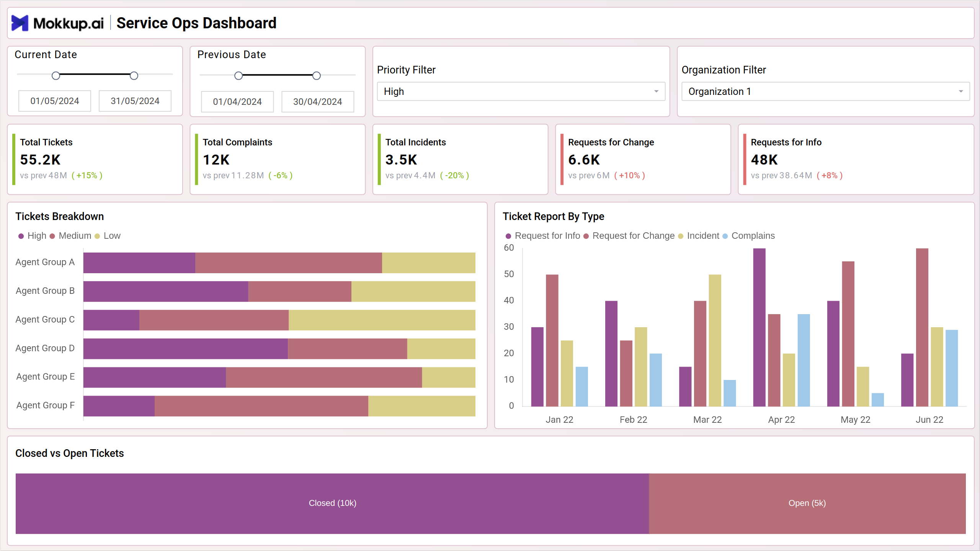The width and height of the screenshot is (980, 551).
Task: Toggle the Request for Info legend marker
Action: click(508, 236)
